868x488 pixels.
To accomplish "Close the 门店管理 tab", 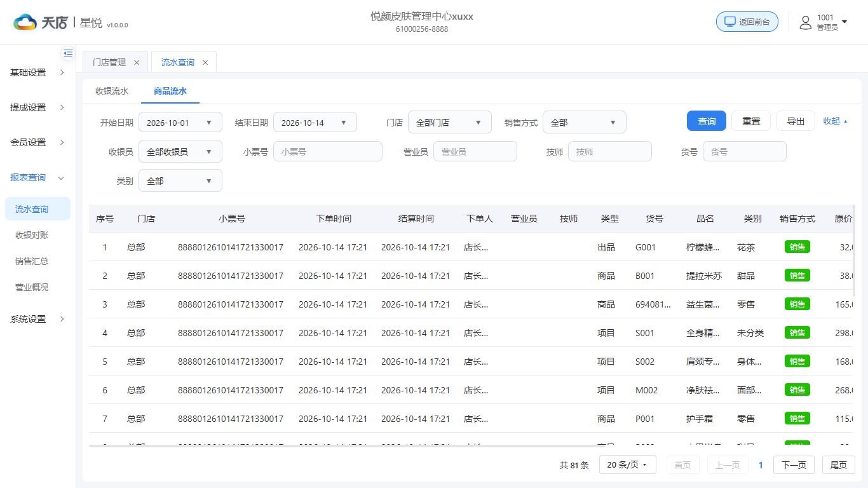I will [137, 62].
